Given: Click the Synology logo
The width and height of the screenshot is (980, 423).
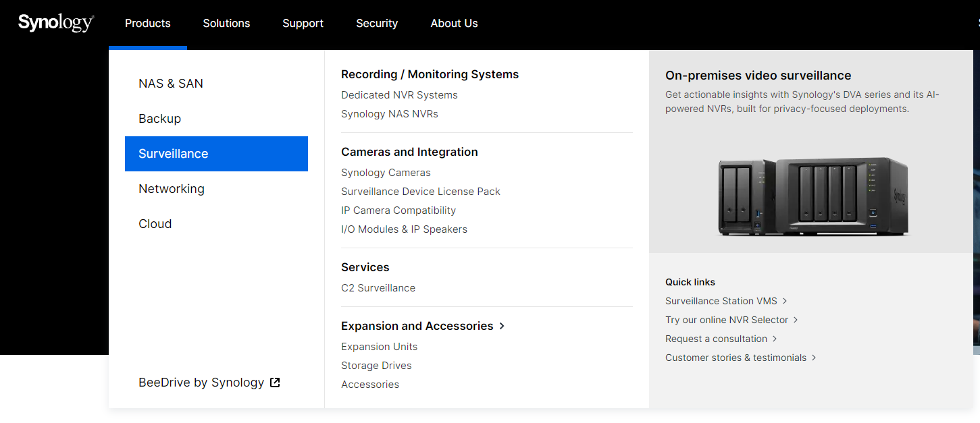Looking at the screenshot, I should (x=56, y=23).
